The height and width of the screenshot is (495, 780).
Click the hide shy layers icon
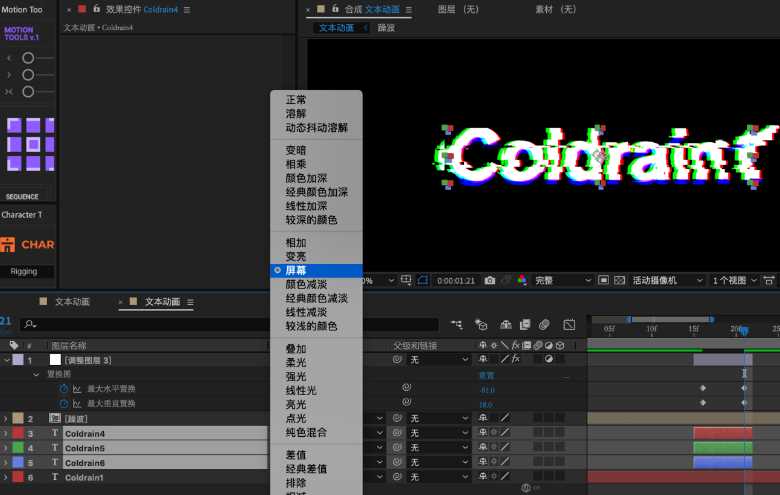(506, 325)
